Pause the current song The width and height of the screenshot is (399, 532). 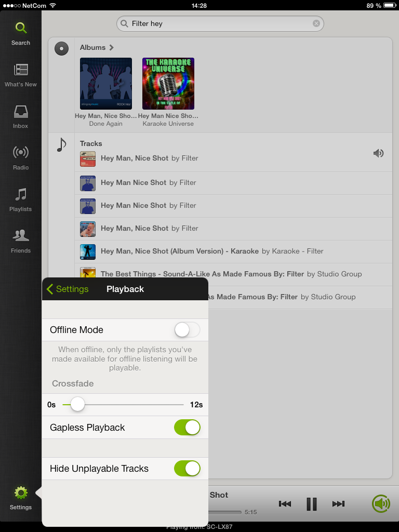coord(312,504)
